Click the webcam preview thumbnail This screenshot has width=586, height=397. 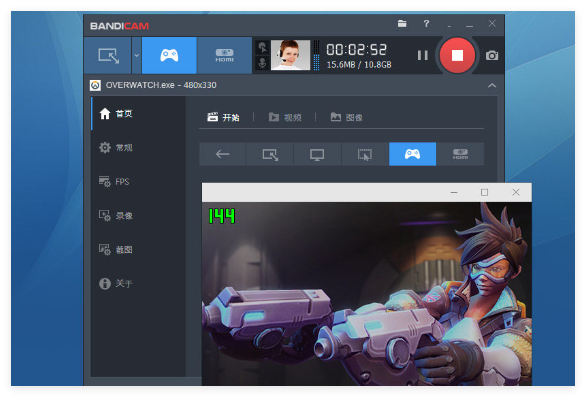pos(290,55)
